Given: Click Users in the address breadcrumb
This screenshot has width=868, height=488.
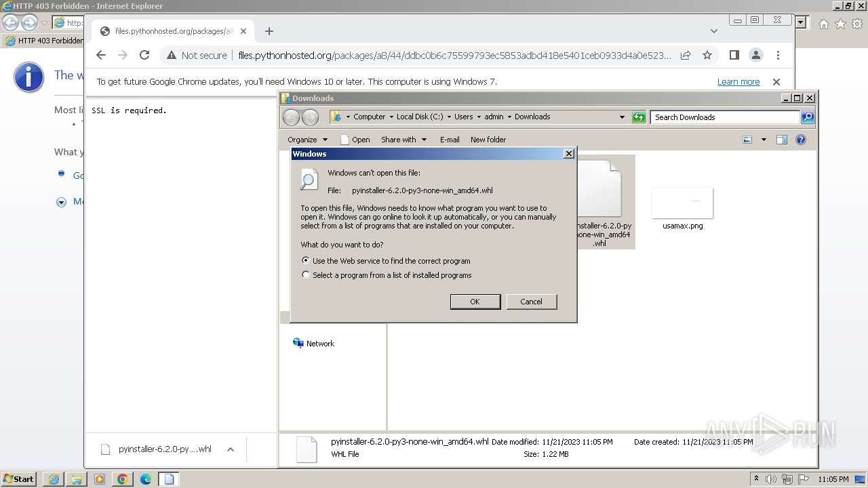Looking at the screenshot, I should point(464,117).
